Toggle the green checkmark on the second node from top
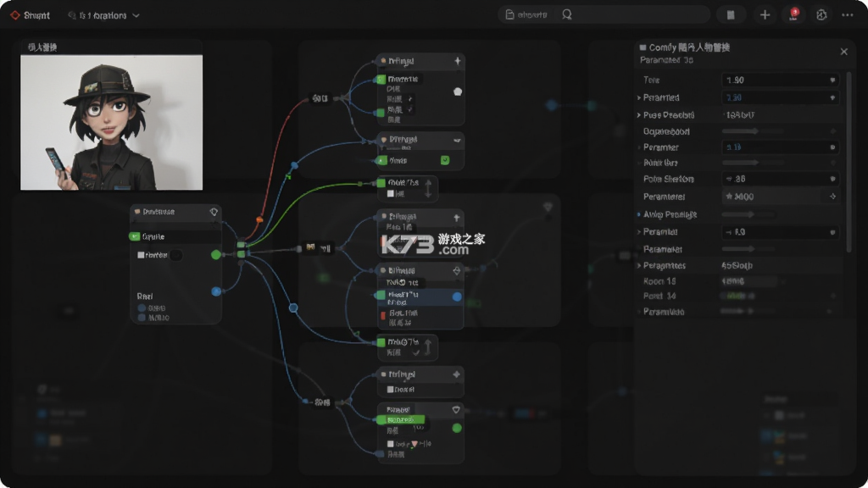This screenshot has width=868, height=488. tap(445, 160)
